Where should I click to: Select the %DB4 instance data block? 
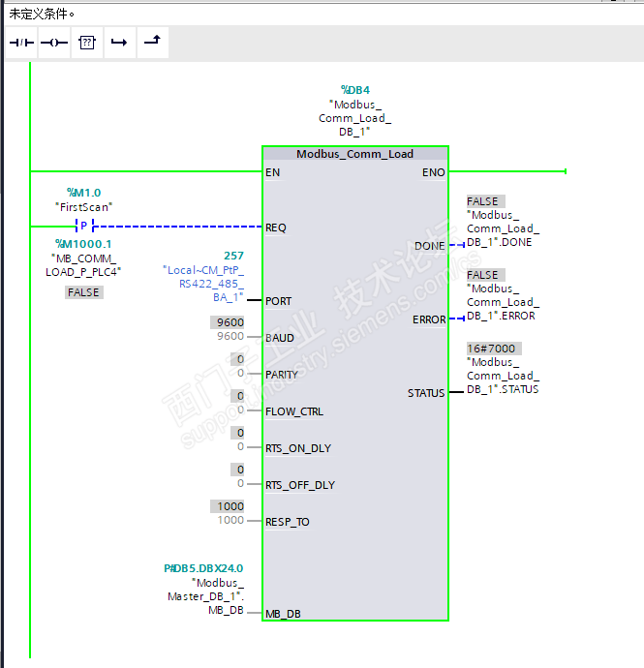coord(355,90)
